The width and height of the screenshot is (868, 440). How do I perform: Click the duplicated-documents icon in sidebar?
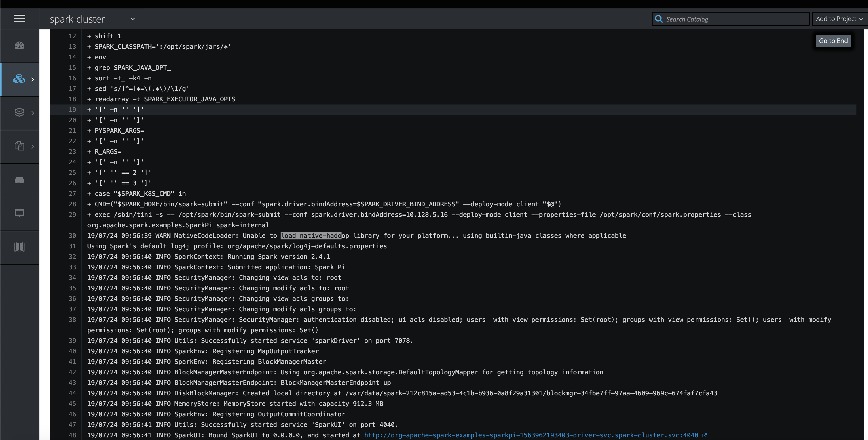(19, 146)
